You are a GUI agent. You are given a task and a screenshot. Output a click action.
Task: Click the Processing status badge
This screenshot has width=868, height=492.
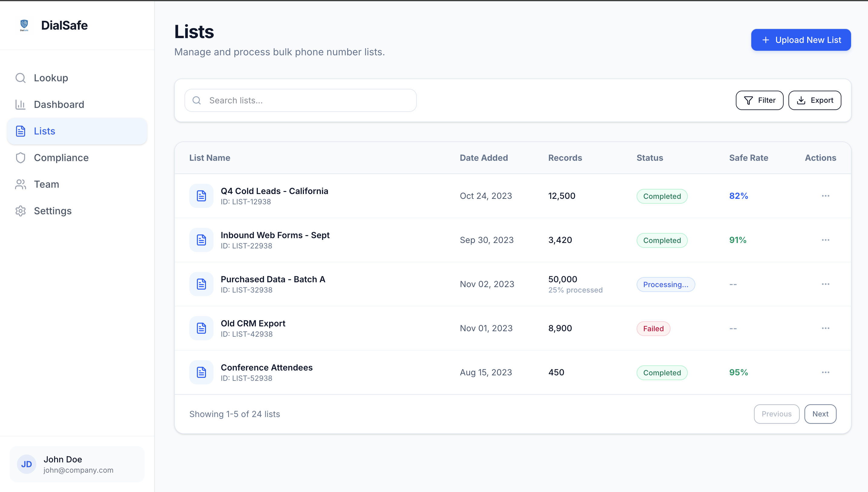[x=665, y=284]
